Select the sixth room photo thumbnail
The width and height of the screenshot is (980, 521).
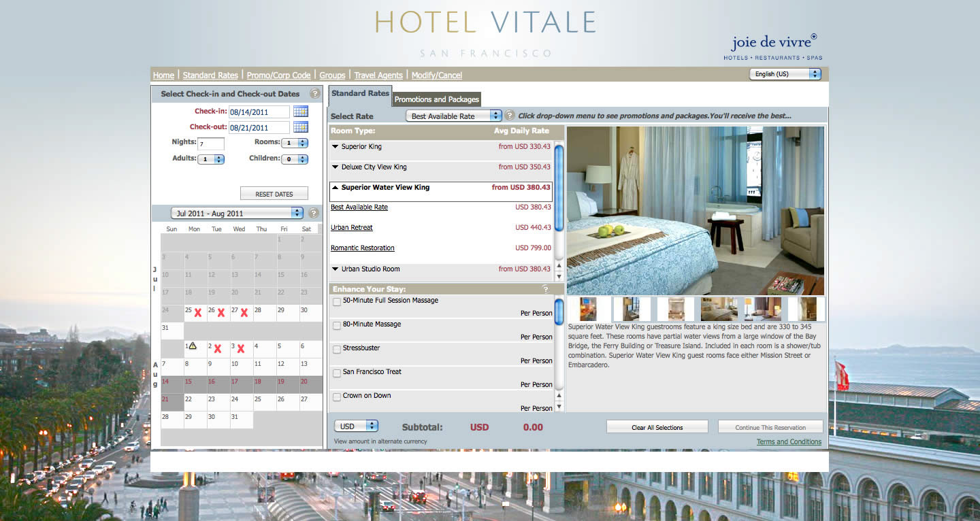pyautogui.click(x=806, y=309)
